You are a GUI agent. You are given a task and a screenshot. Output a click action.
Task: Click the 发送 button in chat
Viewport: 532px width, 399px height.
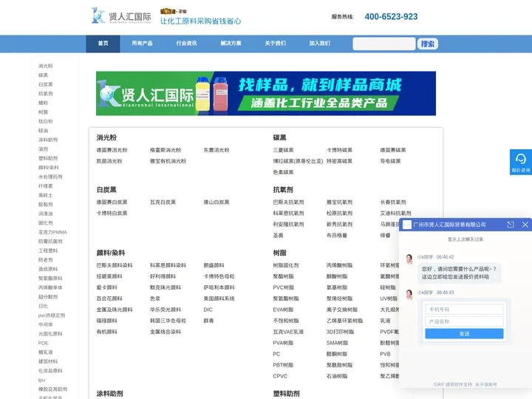coord(464,333)
